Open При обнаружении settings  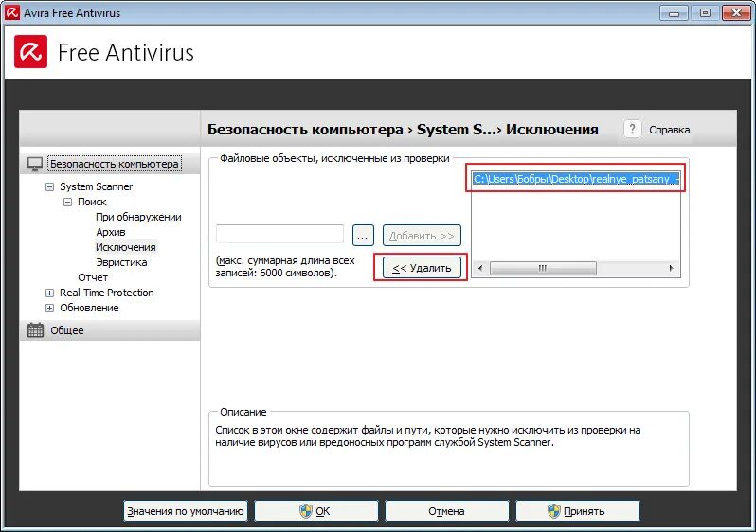pyautogui.click(x=138, y=217)
